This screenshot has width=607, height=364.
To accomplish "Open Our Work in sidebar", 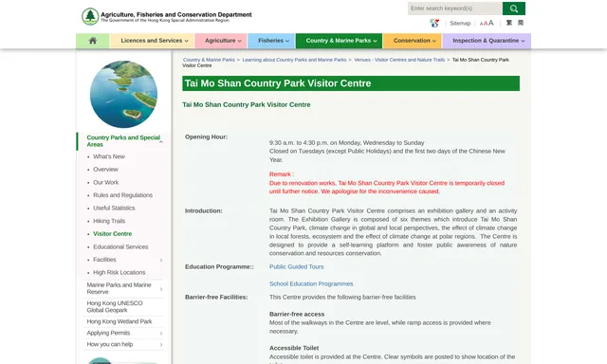I will (x=105, y=182).
